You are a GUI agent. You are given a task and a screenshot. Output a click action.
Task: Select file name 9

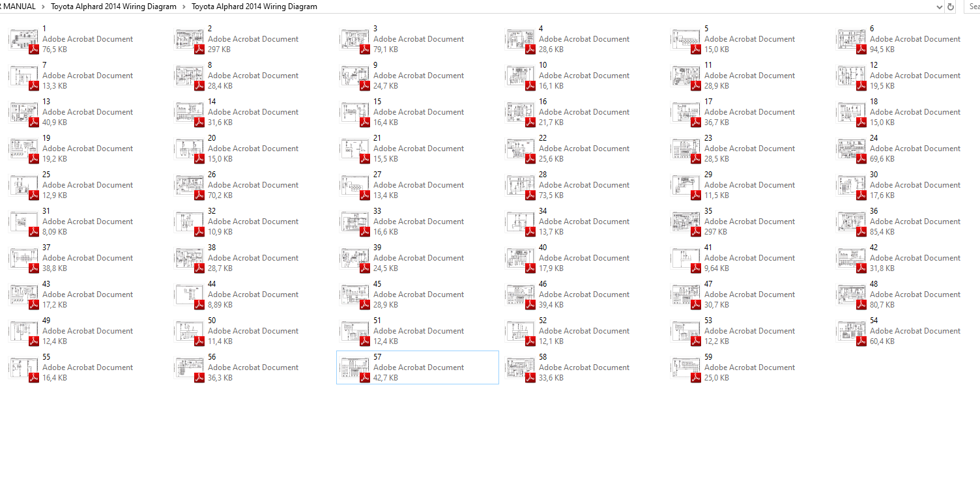pyautogui.click(x=375, y=65)
